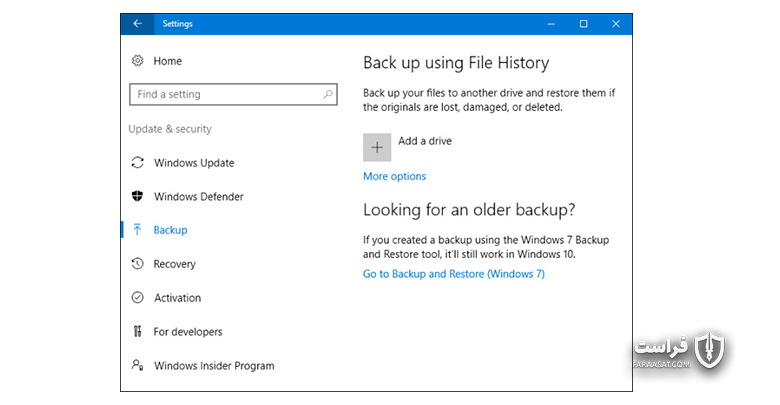Click the Back up using File History heading
The width and height of the screenshot is (780, 405).
click(456, 63)
